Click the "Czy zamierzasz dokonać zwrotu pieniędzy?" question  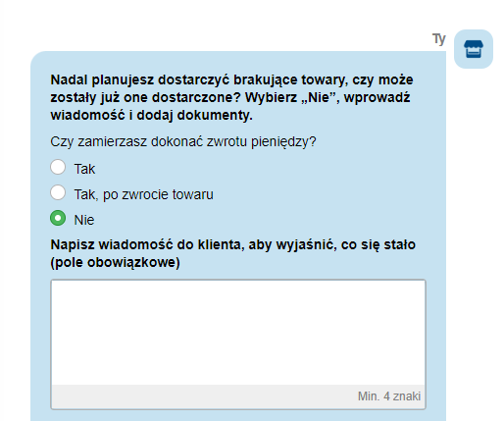tap(183, 142)
